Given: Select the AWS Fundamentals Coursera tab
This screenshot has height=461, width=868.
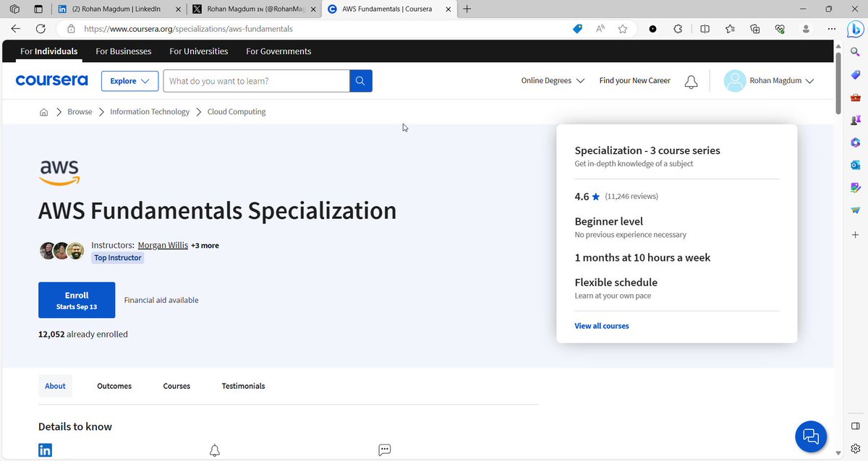Looking at the screenshot, I should click(388, 9).
